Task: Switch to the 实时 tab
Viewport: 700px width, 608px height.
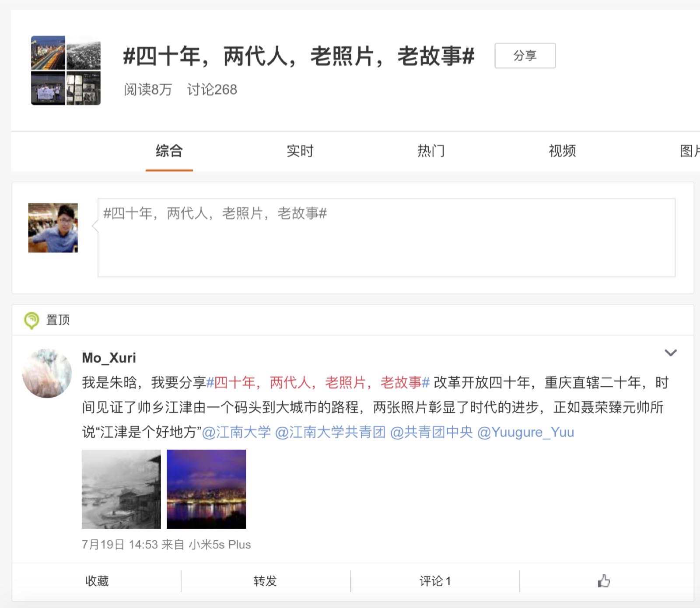Action: tap(300, 151)
